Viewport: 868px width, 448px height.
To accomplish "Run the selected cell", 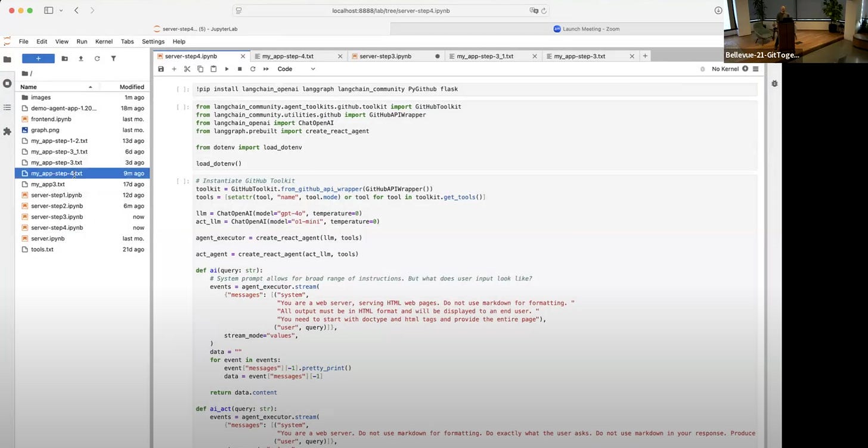I will click(227, 69).
